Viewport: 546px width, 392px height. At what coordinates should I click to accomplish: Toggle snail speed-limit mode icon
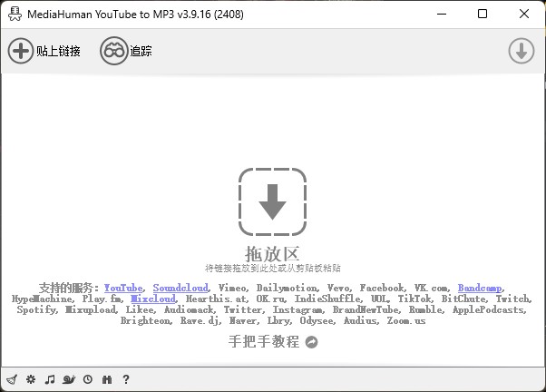coord(69,379)
